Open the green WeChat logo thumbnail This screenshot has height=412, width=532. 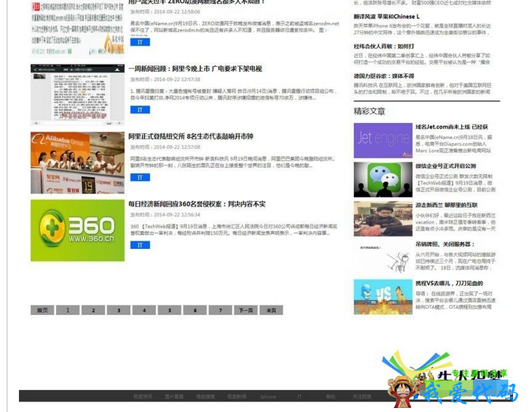pyautogui.click(x=383, y=180)
